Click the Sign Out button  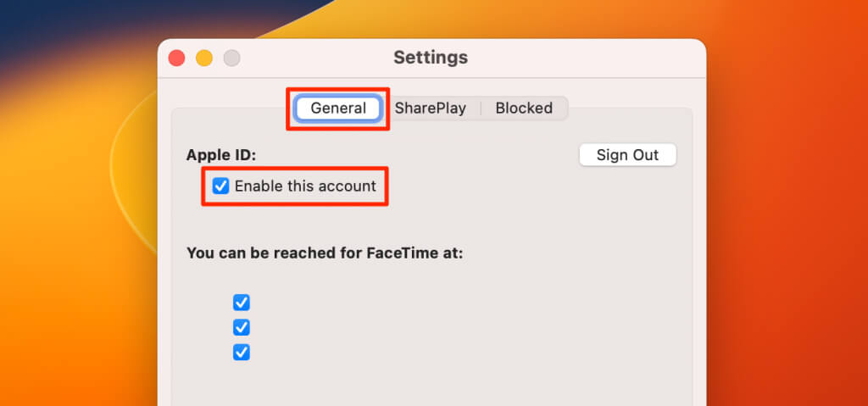pos(628,155)
